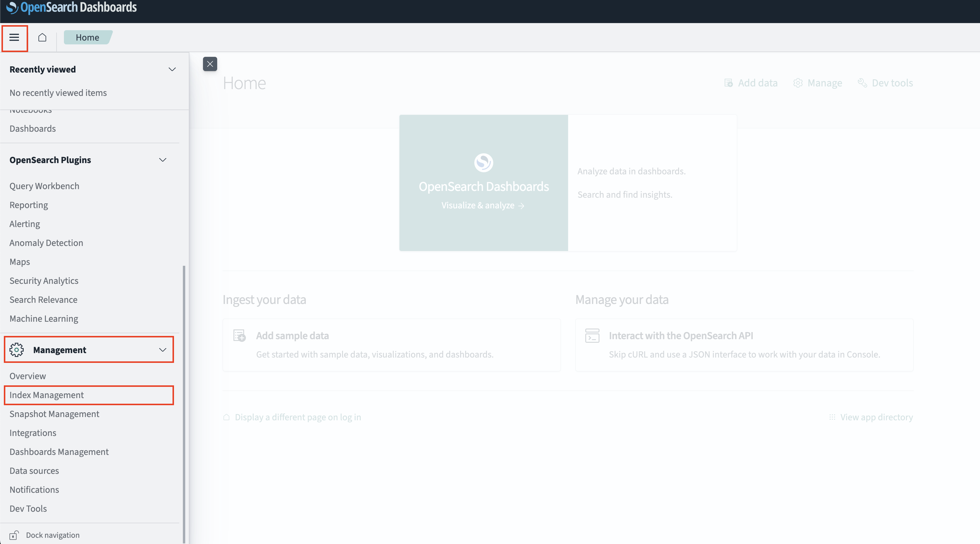Expand the Recently viewed section
Image resolution: width=980 pixels, height=544 pixels.
pyautogui.click(x=171, y=69)
